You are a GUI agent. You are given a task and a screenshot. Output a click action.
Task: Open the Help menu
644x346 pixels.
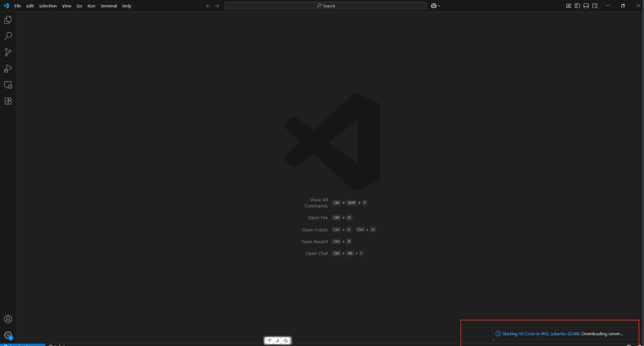pyautogui.click(x=126, y=6)
